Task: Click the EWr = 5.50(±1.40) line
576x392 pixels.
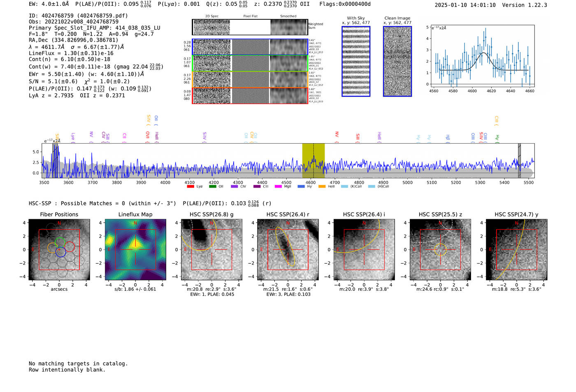Action: [86, 74]
